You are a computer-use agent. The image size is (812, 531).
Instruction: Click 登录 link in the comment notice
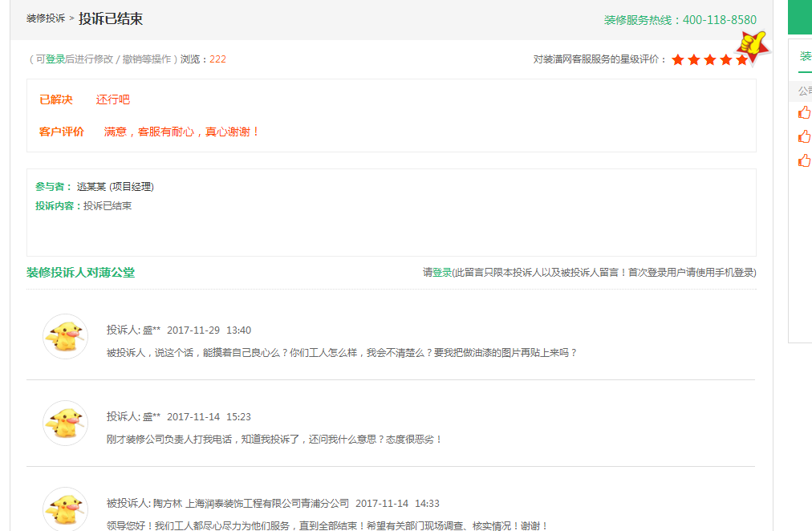tap(442, 273)
